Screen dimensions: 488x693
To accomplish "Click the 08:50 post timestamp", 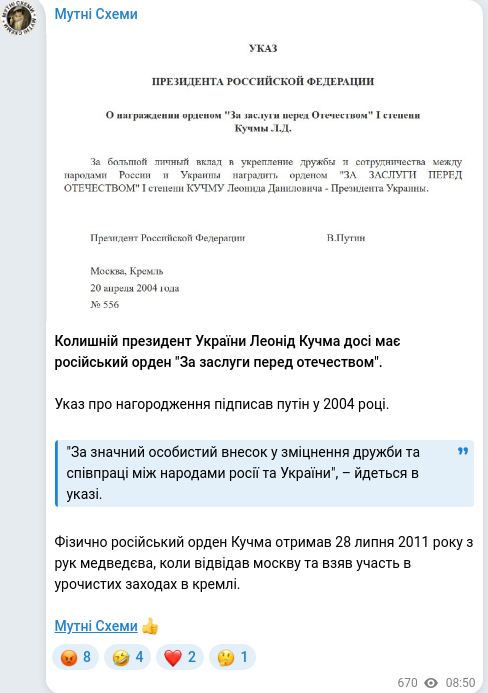I will [x=460, y=683].
